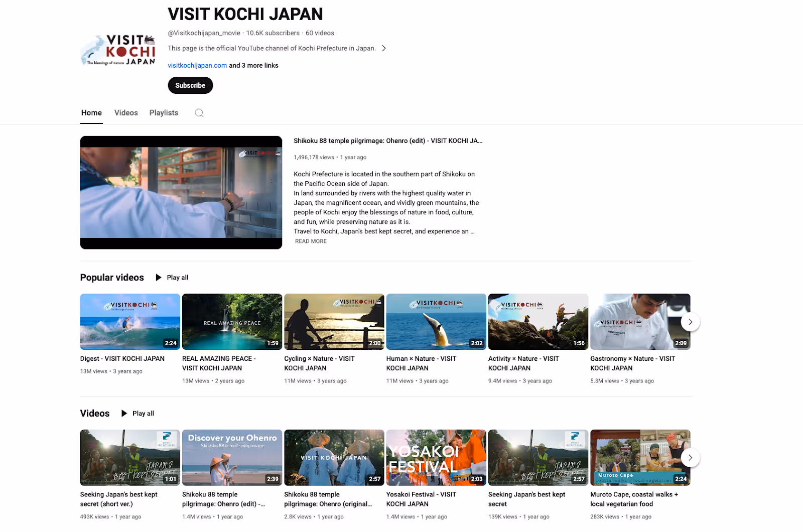Switch to the Videos tab
Viewport: 803px width, 532px height.
coord(126,113)
